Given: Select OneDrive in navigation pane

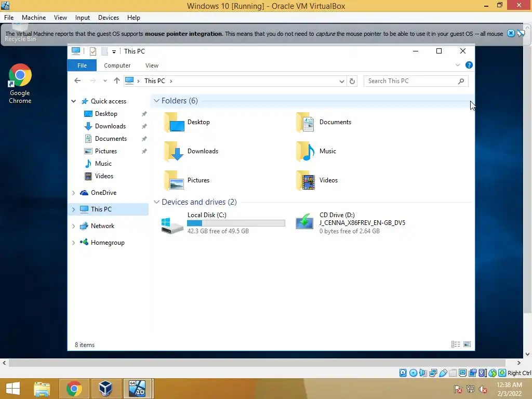Looking at the screenshot, I should point(103,193).
